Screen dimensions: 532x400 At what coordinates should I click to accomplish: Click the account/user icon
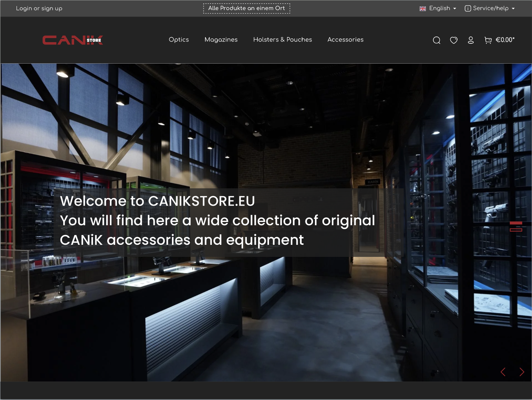[471, 40]
